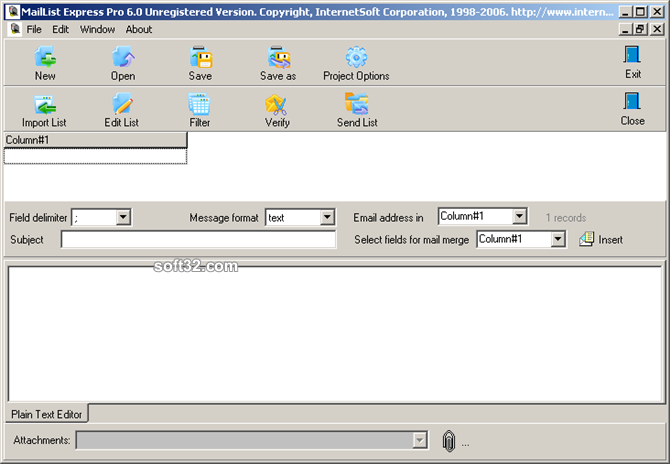Open the File menu
The height and width of the screenshot is (464, 670).
(x=34, y=29)
